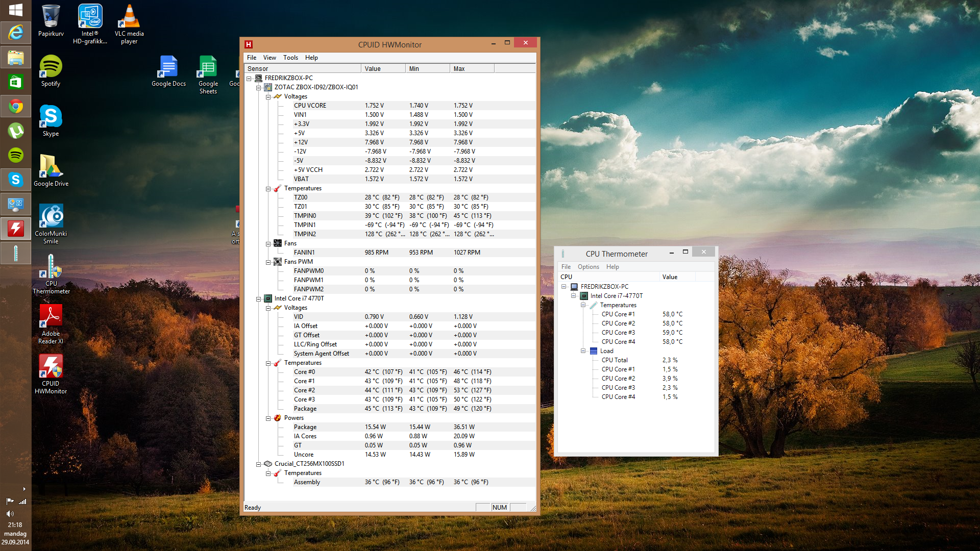Viewport: 980px width, 551px height.
Task: Click the Value column header in HWMonitor
Action: click(x=383, y=68)
